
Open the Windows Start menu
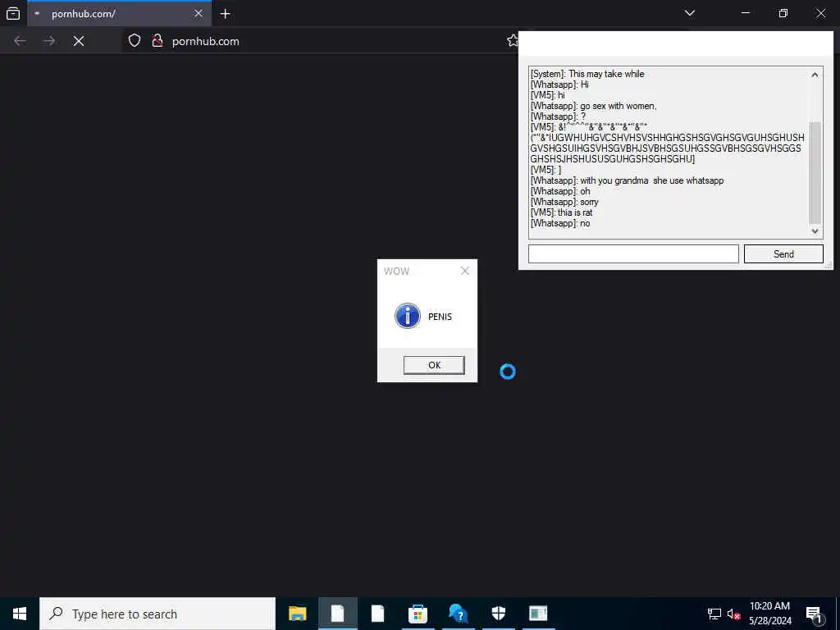coord(20,614)
